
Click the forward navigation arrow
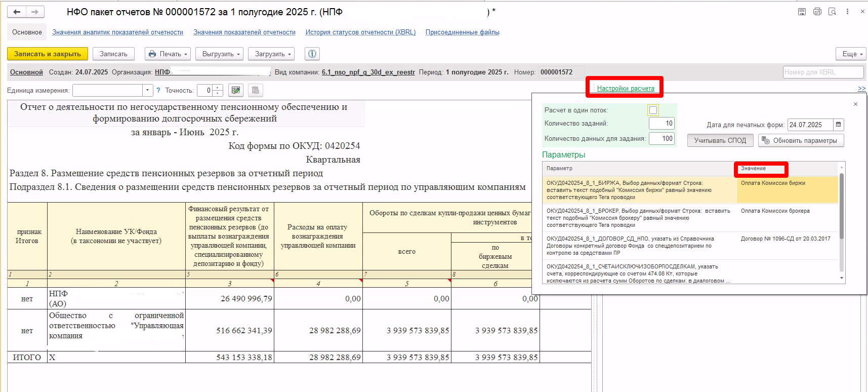point(34,12)
